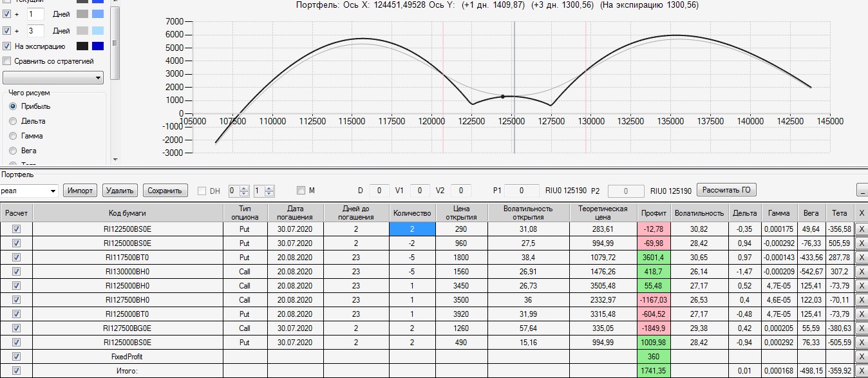The height and width of the screenshot is (378, 868).
Task: Open the light blue swatch on the plus 3 Дней row
Action: 98,30
